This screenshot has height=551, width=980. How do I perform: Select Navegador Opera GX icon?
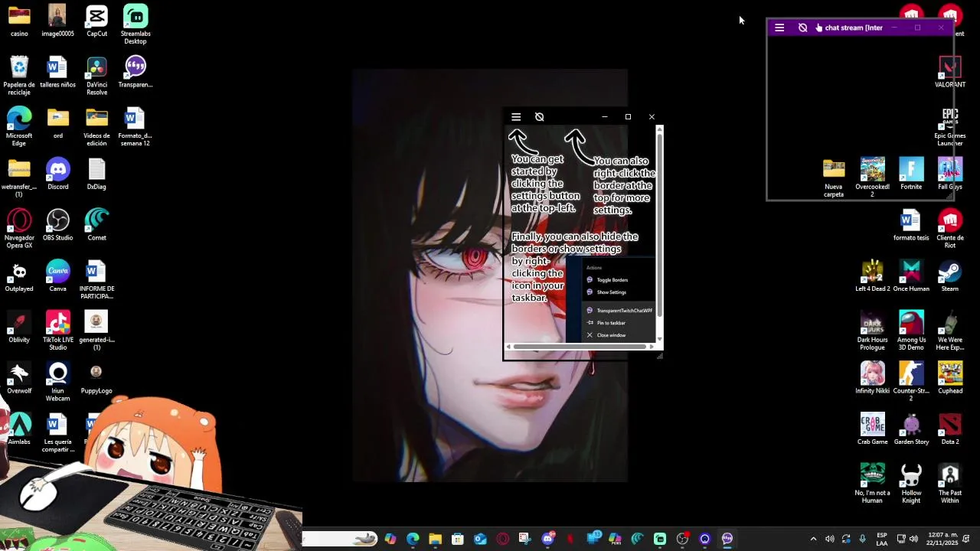click(x=19, y=229)
